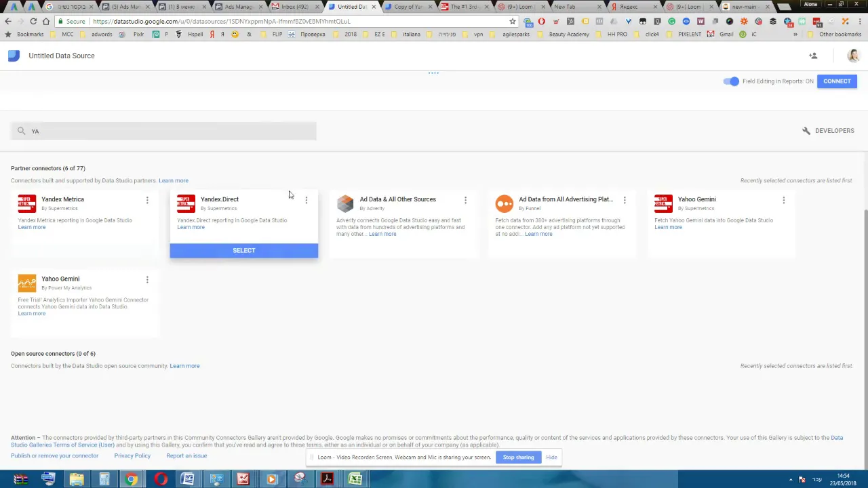Open the Privacy Policy link
Screen dimensions: 868x488
click(132, 456)
